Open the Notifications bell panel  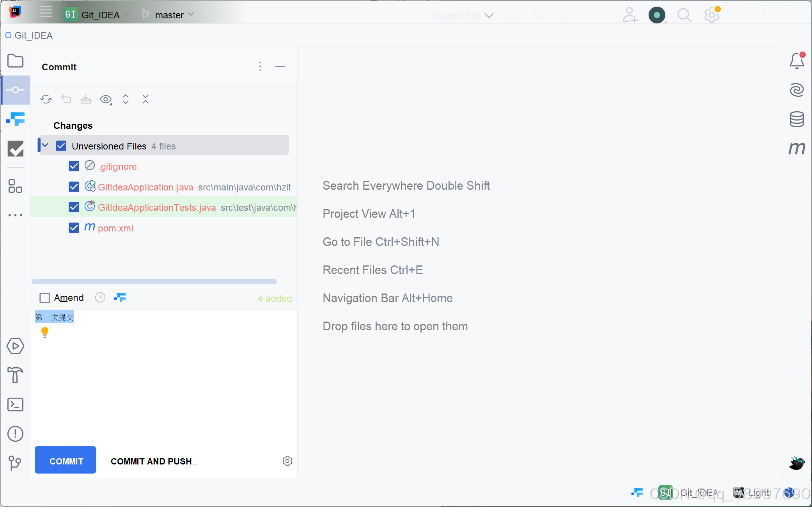click(797, 61)
